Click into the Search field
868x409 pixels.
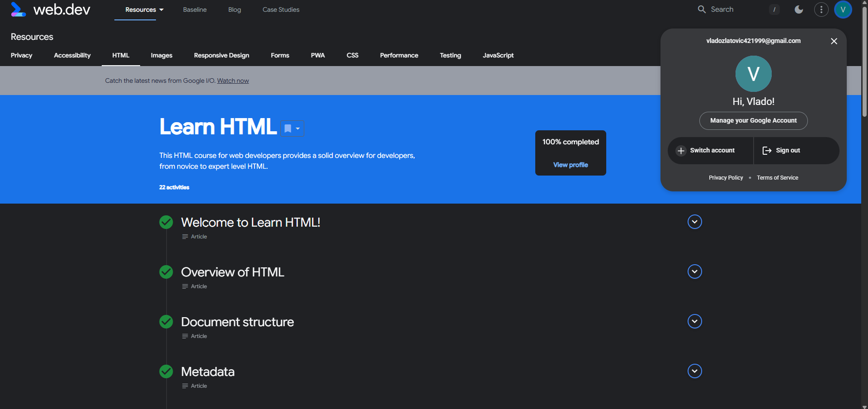[x=738, y=10]
